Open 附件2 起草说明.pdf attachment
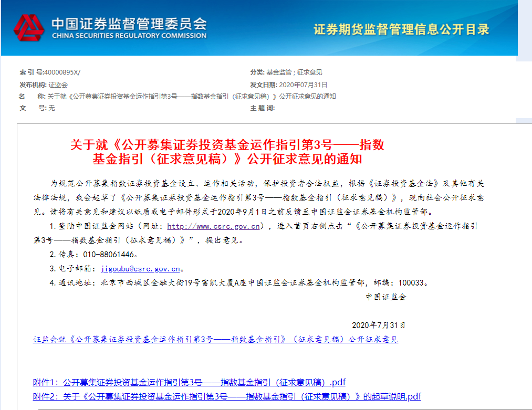This screenshot has width=532, height=410. tap(227, 396)
